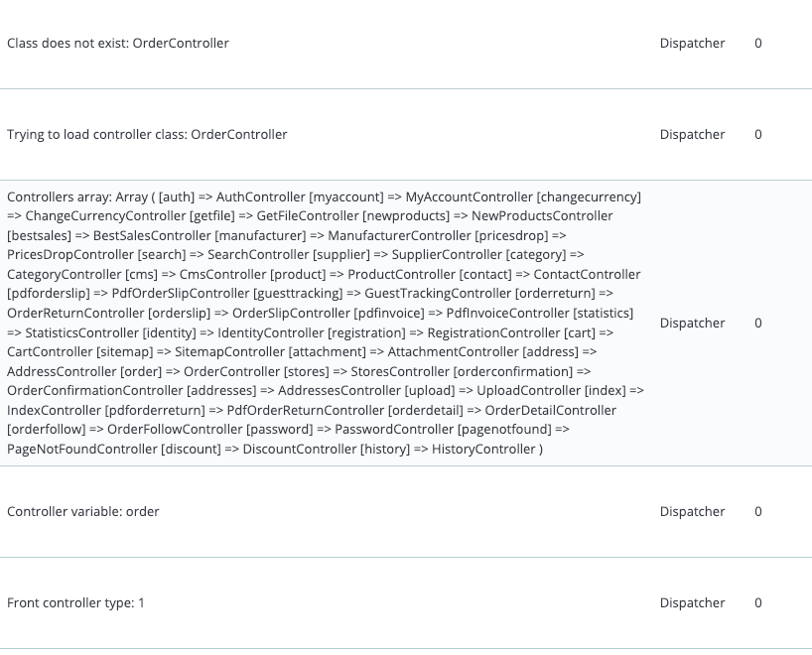Select the 'Front controller type: 1' entry

click(75, 603)
